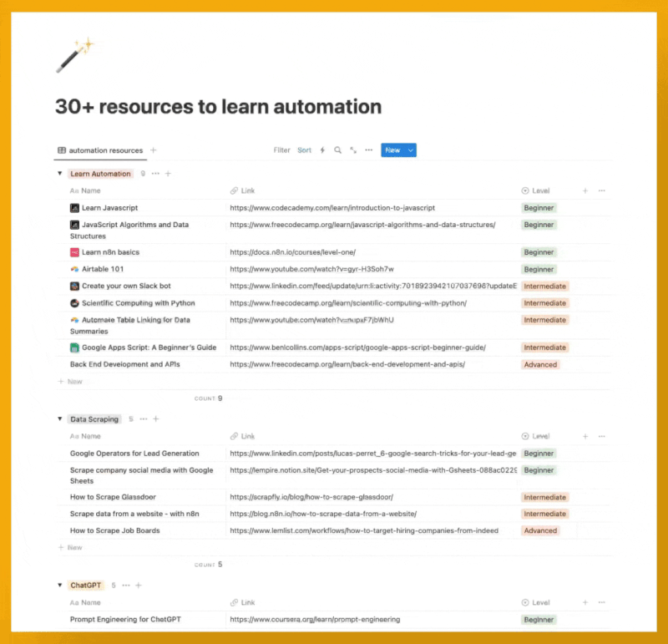Click the Data Scraping group tag
The image size is (668, 644).
94,419
